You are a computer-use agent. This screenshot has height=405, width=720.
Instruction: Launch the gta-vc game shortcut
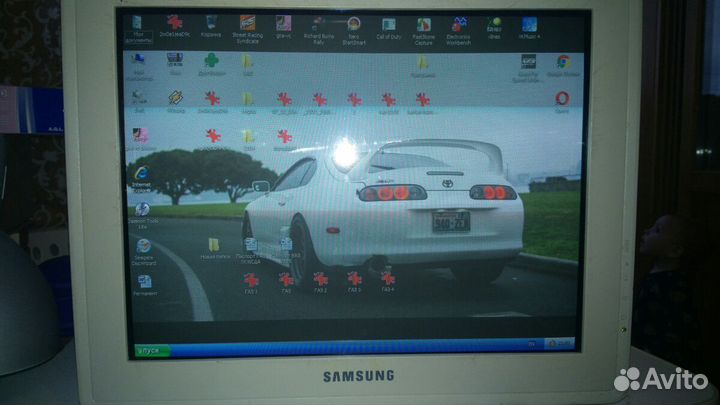pyautogui.click(x=283, y=26)
